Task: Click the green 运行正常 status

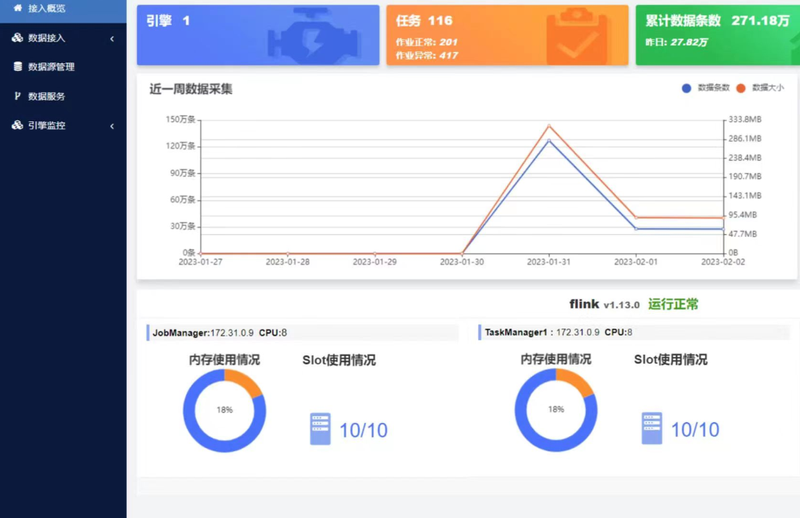Action: 673,304
